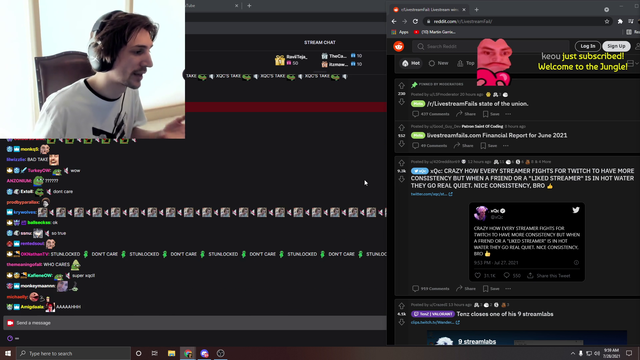Reload the reddit.com page
The image size is (640, 360).
tap(416, 21)
